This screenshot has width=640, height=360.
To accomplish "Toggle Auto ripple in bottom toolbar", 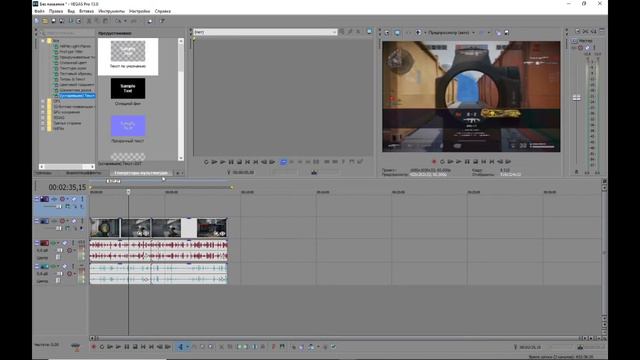I will 311,347.
